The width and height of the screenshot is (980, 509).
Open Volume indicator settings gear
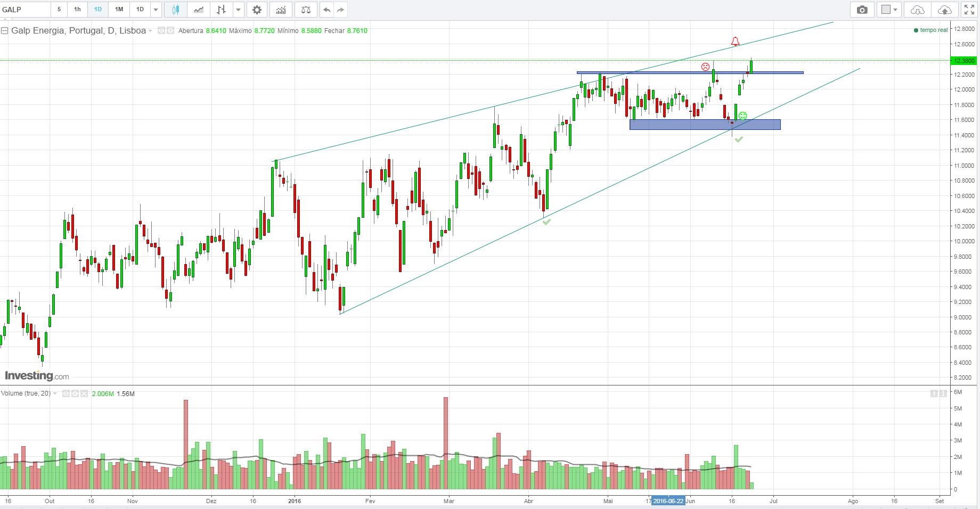coord(75,393)
